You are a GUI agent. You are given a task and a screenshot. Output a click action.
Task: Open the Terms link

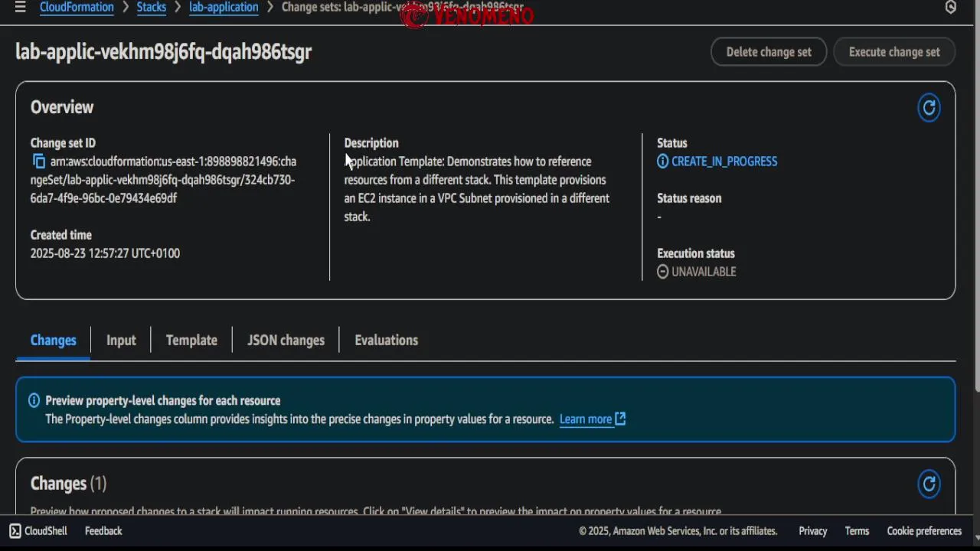857,531
